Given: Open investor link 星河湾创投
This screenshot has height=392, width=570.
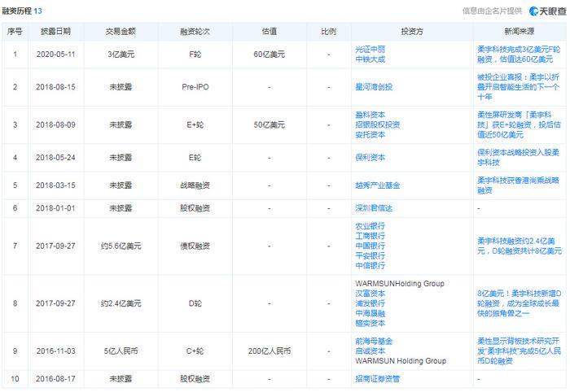Looking at the screenshot, I should (374, 87).
